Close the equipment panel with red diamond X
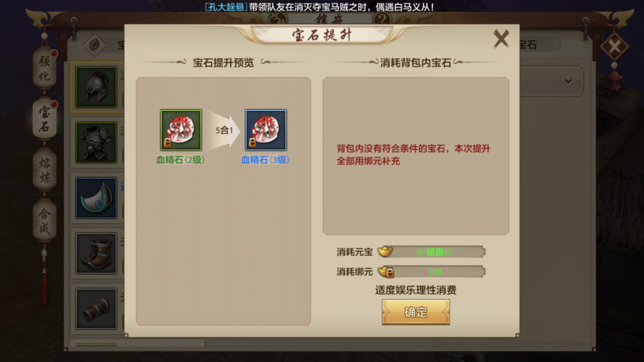Viewport: 644px width, 362px height. pyautogui.click(x=614, y=46)
